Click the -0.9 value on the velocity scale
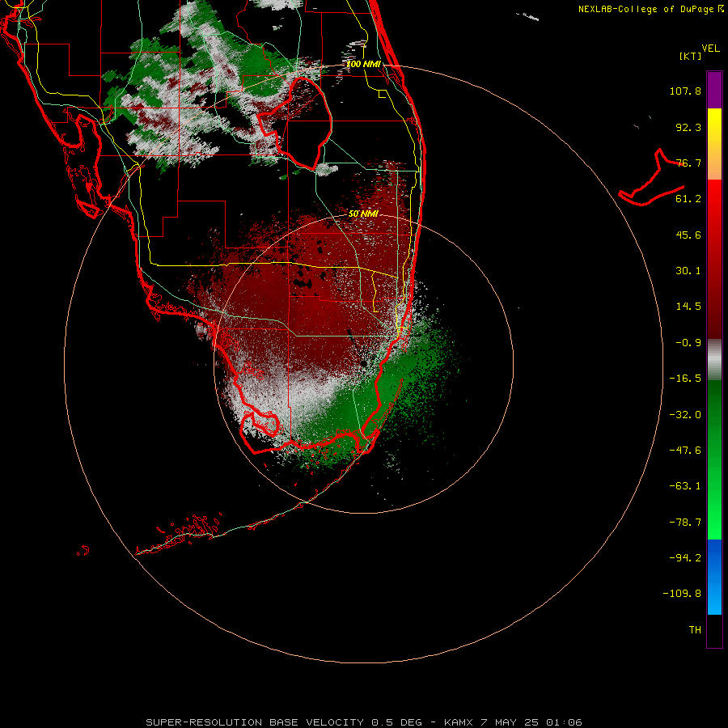 [x=688, y=343]
